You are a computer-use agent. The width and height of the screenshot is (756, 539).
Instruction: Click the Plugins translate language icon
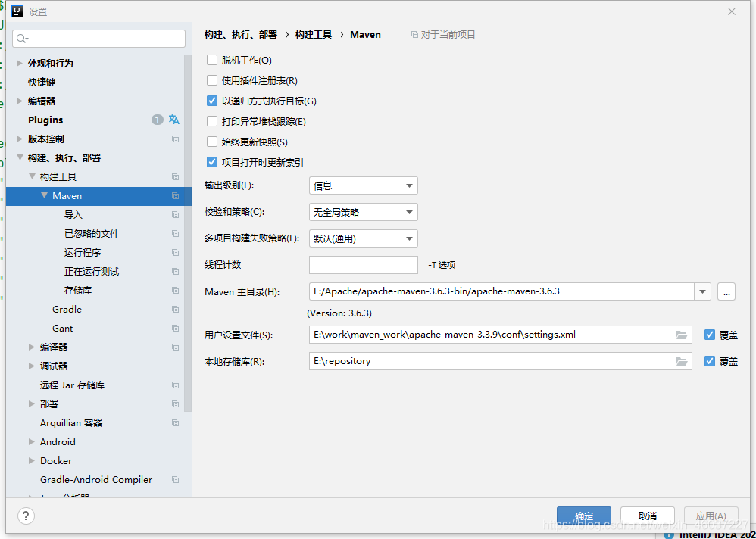point(174,120)
